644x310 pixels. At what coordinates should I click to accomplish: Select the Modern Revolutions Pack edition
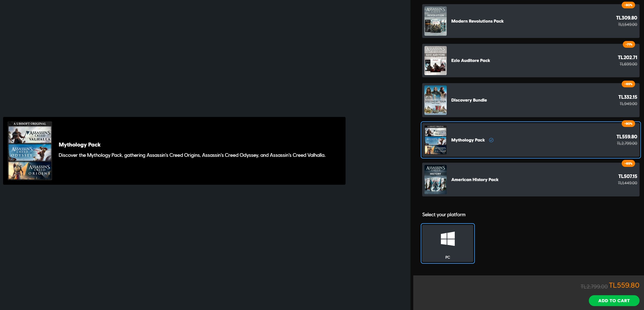pyautogui.click(x=531, y=21)
